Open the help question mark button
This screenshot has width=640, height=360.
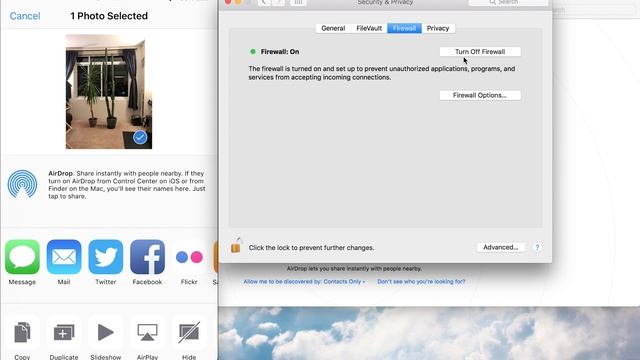tap(537, 247)
